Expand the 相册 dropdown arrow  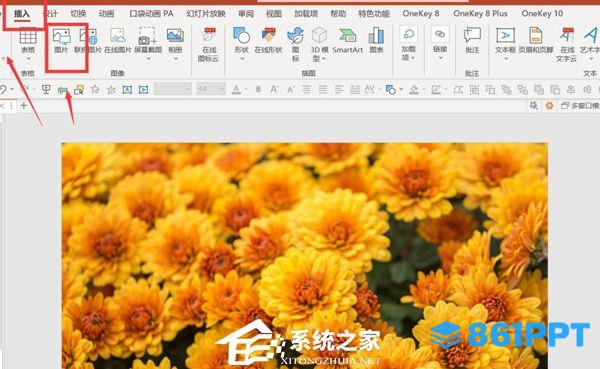pyautogui.click(x=176, y=59)
